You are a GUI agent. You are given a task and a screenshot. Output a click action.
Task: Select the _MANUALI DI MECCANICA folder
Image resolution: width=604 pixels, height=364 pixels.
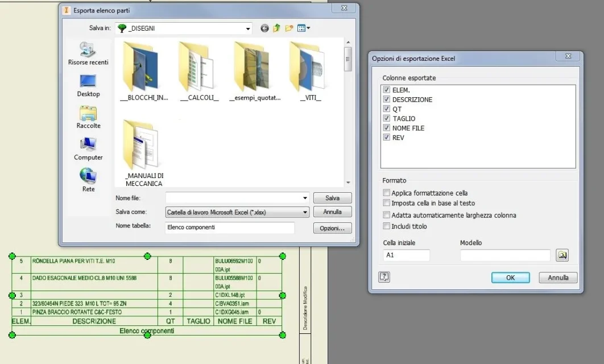(144, 154)
